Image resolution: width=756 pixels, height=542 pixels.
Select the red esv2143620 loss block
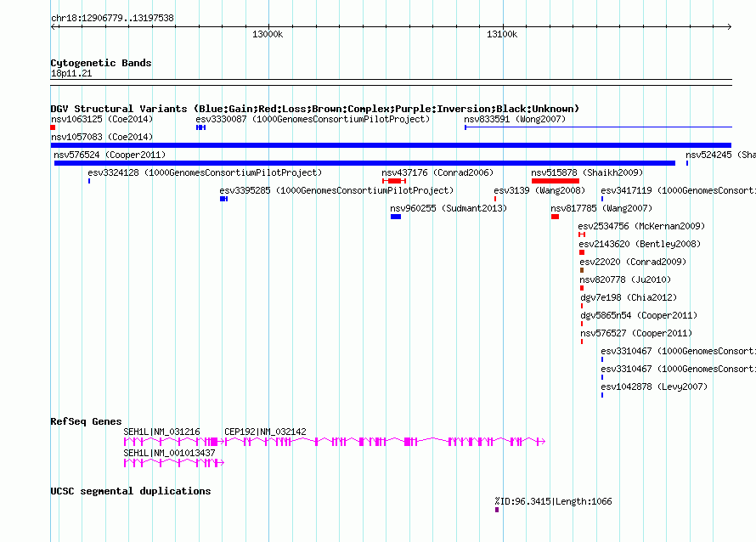582,252
